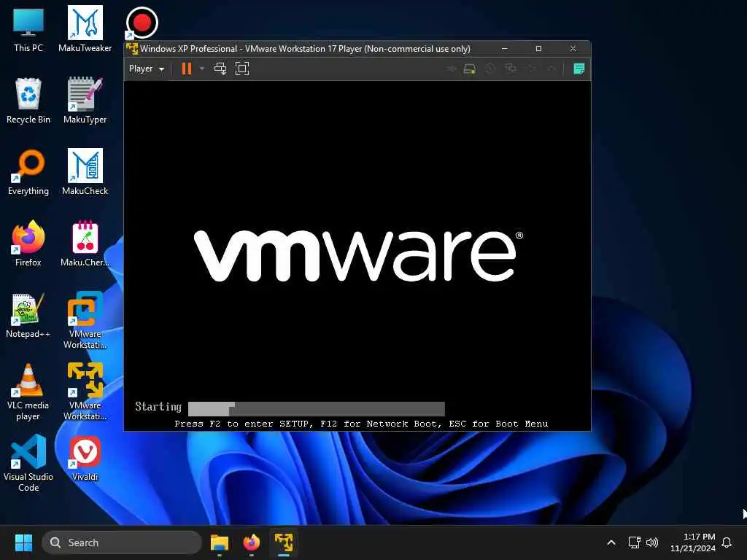Viewport: 747px width, 560px height.
Task: Select the red recording app desktop shortcut
Action: [142, 23]
